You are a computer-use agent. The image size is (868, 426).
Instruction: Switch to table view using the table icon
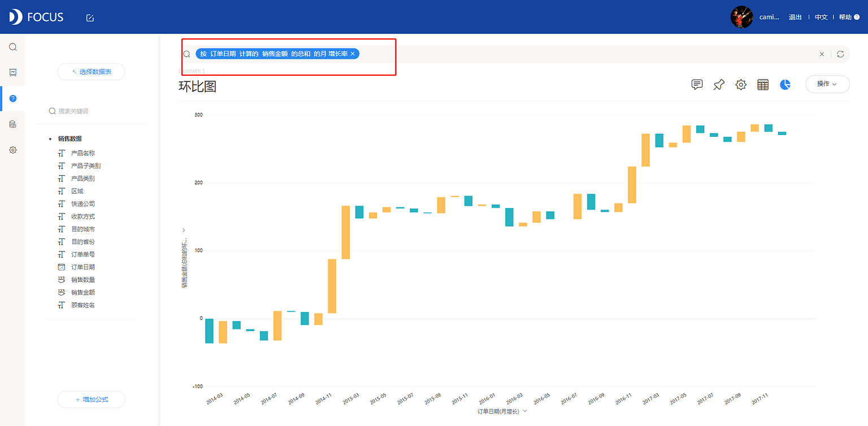(x=762, y=84)
